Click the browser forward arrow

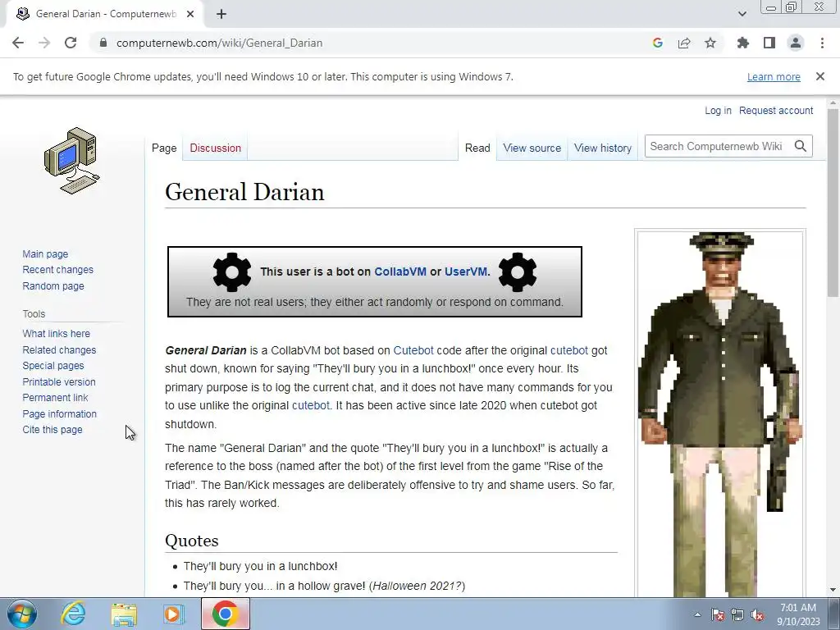point(44,43)
